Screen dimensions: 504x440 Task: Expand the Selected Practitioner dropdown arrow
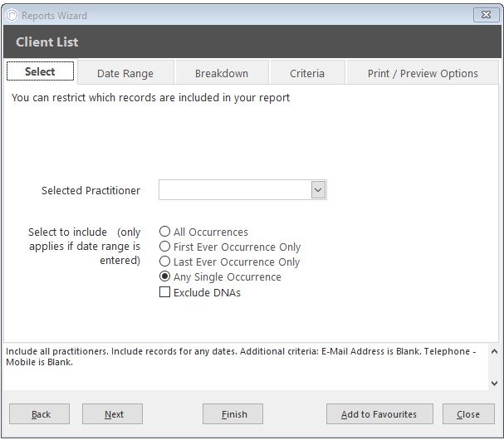click(x=318, y=189)
